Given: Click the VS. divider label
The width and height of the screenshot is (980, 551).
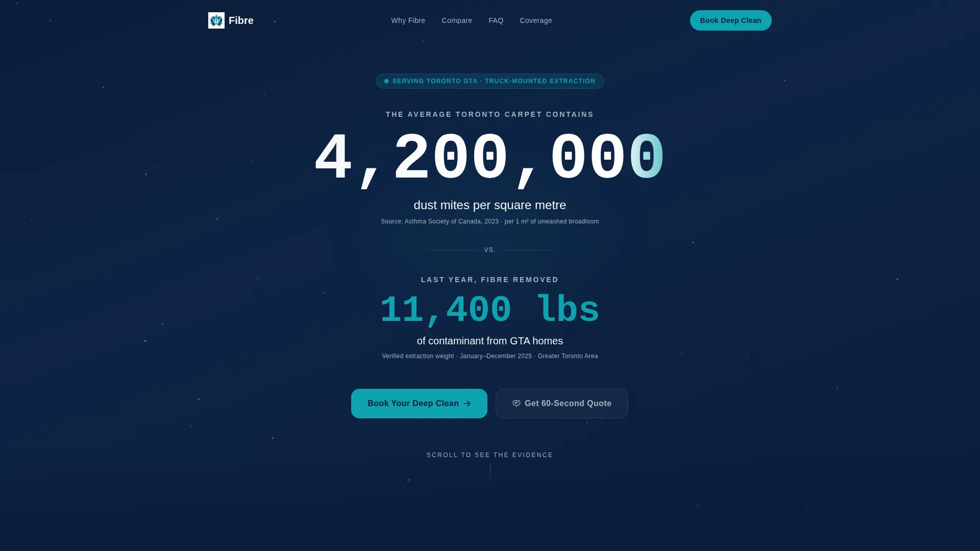Looking at the screenshot, I should click(490, 250).
